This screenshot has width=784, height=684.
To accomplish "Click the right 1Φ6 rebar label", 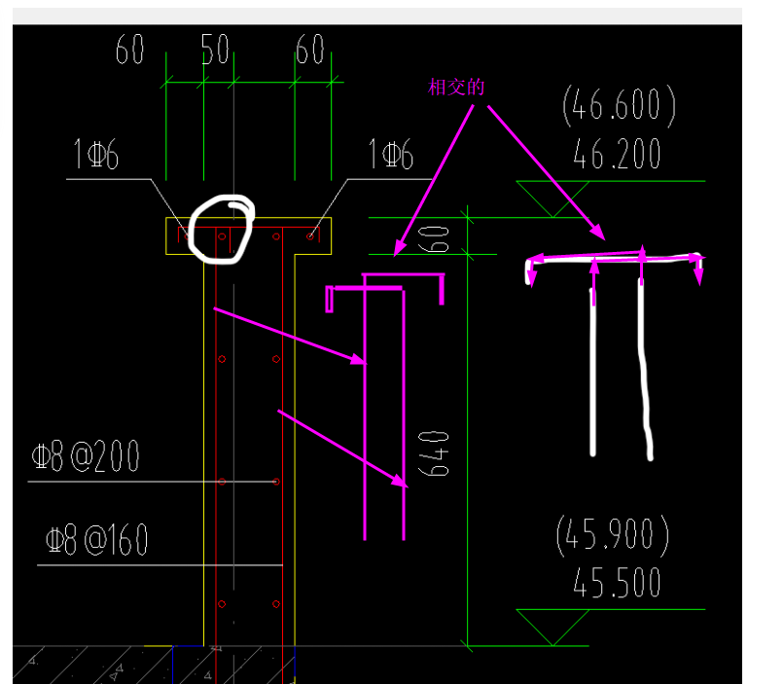I will tap(391, 156).
